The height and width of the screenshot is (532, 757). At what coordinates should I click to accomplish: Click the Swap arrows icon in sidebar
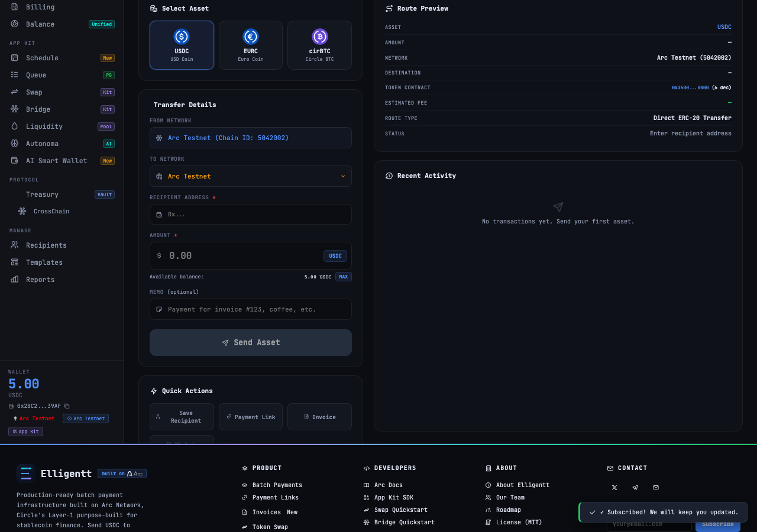[14, 92]
